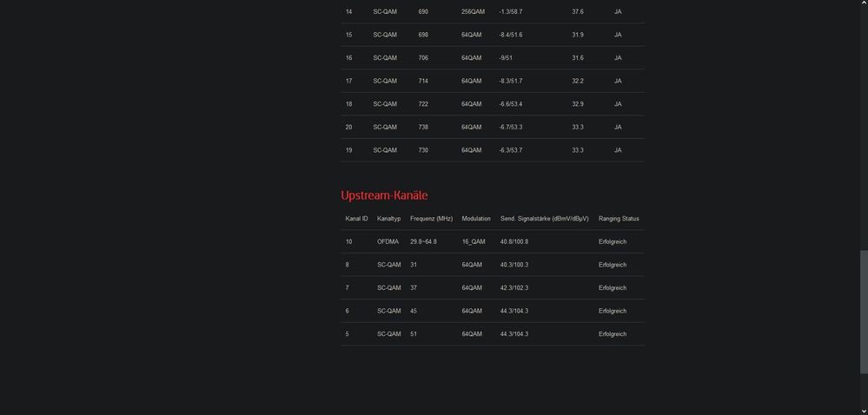Click the vertical scrollbar thumb
868x415 pixels.
point(863,326)
